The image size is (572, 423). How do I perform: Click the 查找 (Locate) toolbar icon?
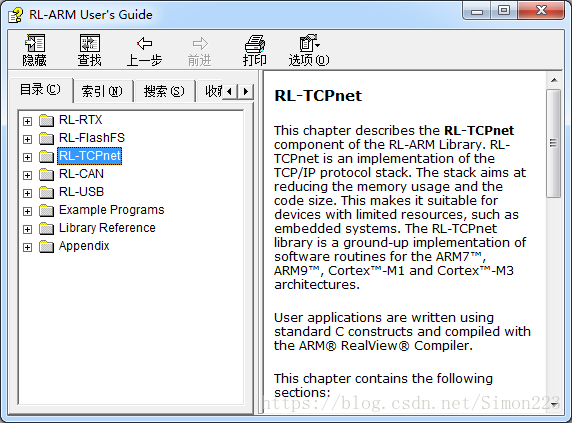(89, 44)
